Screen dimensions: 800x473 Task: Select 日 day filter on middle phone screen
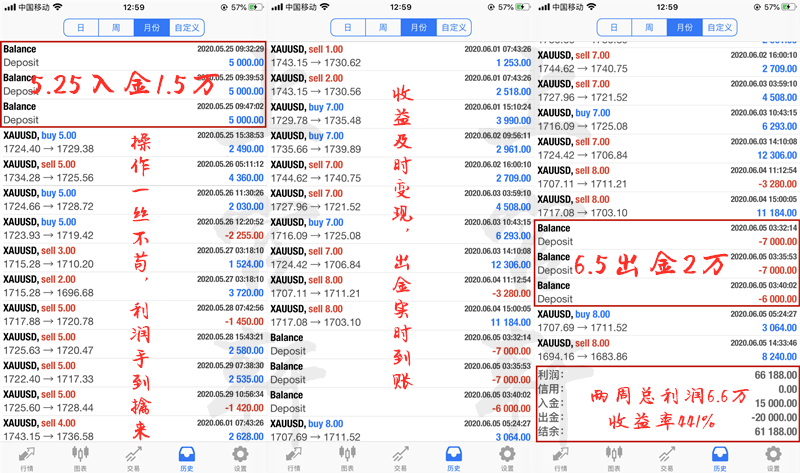(347, 28)
